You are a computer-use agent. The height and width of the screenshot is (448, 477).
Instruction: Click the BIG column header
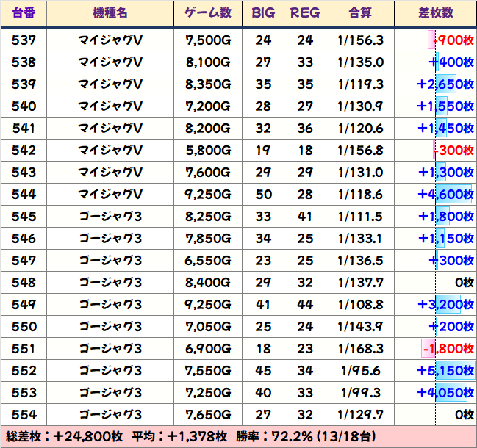[263, 13]
